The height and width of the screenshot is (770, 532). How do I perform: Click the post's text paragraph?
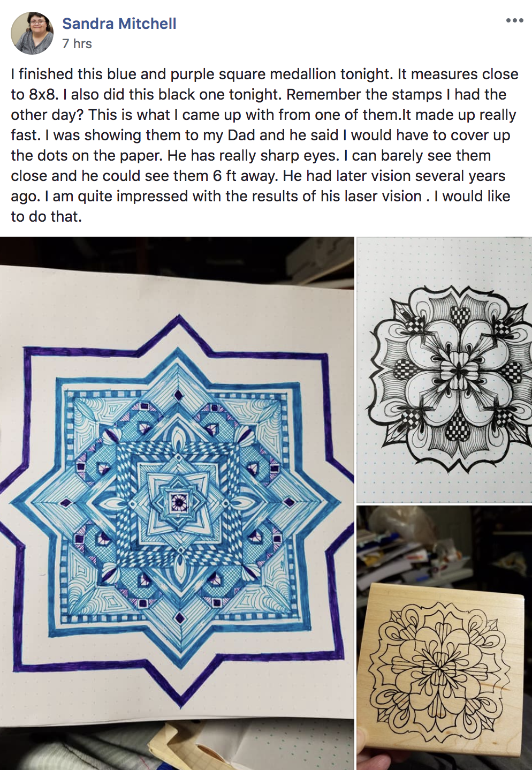265,145
